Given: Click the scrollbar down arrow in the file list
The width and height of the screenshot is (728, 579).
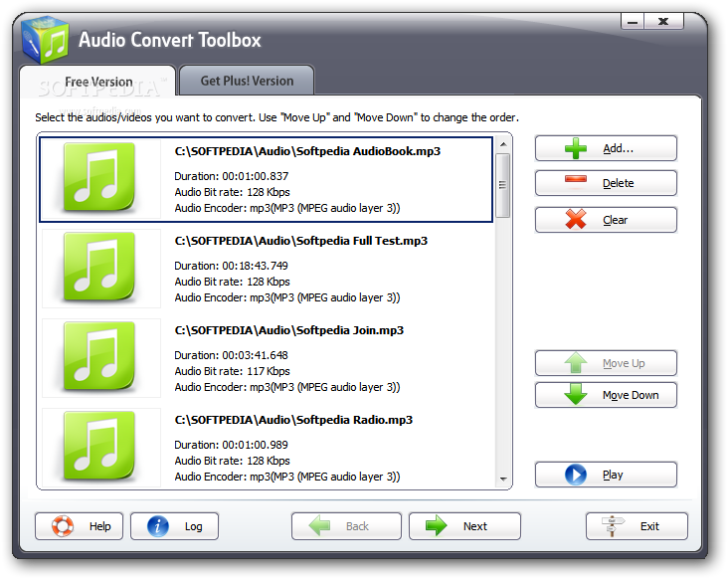Looking at the screenshot, I should [x=503, y=479].
